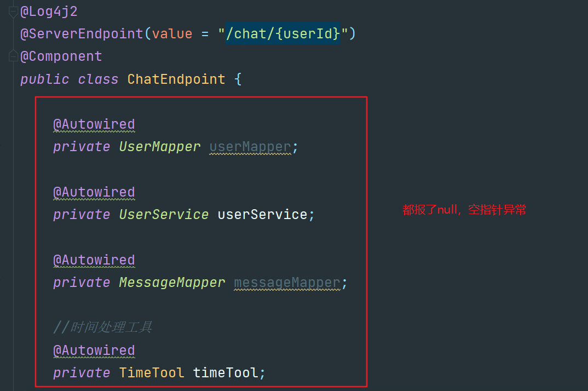Click the gutter fold line beside ChatEndpoint
This screenshot has width=588, height=391.
click(13, 78)
